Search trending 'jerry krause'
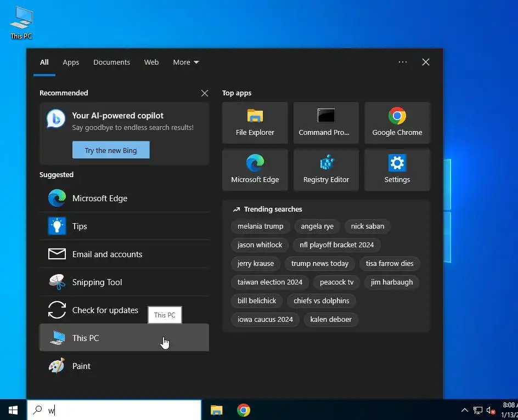Viewport: 518px width, 420px height. coord(255,263)
